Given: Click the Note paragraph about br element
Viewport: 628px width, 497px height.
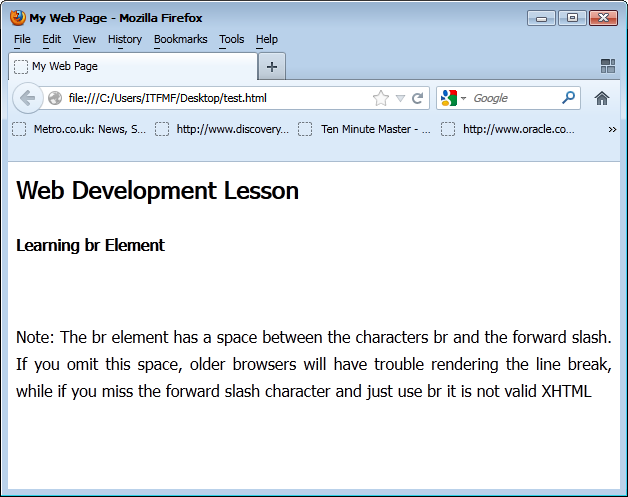Looking at the screenshot, I should pos(314,364).
